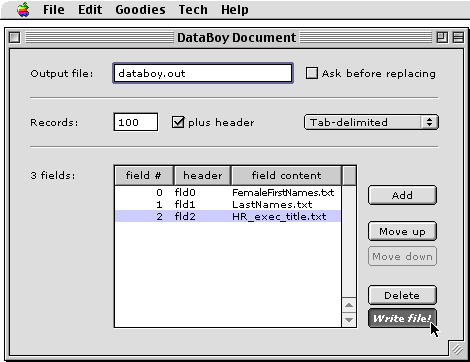Open the Tech menu
This screenshot has width=470, height=362.
(x=193, y=10)
